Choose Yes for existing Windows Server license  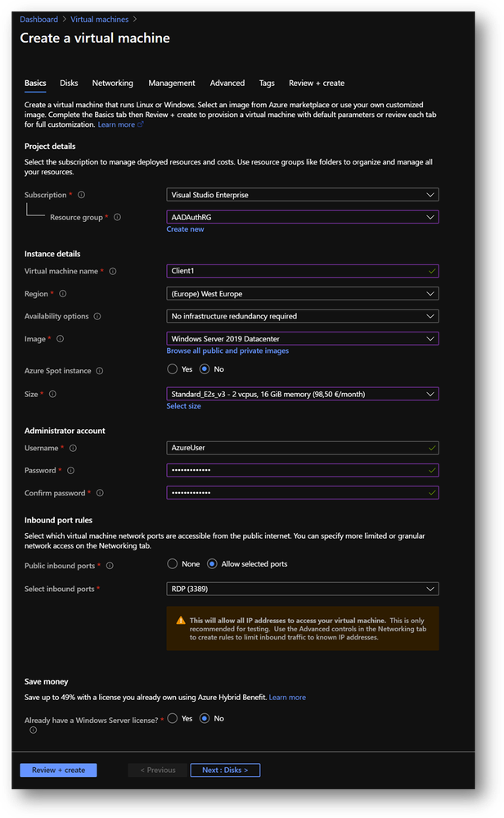(x=172, y=718)
